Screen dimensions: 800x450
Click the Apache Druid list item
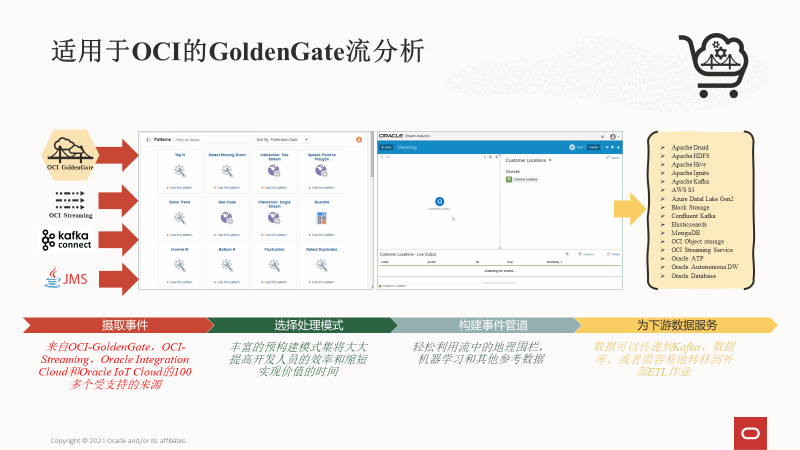pyautogui.click(x=689, y=147)
